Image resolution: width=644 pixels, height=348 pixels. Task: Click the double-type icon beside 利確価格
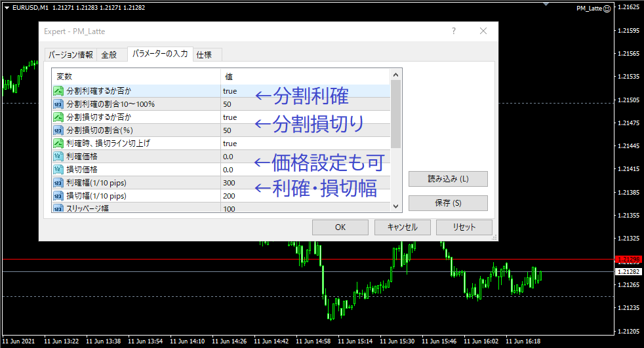(x=58, y=157)
